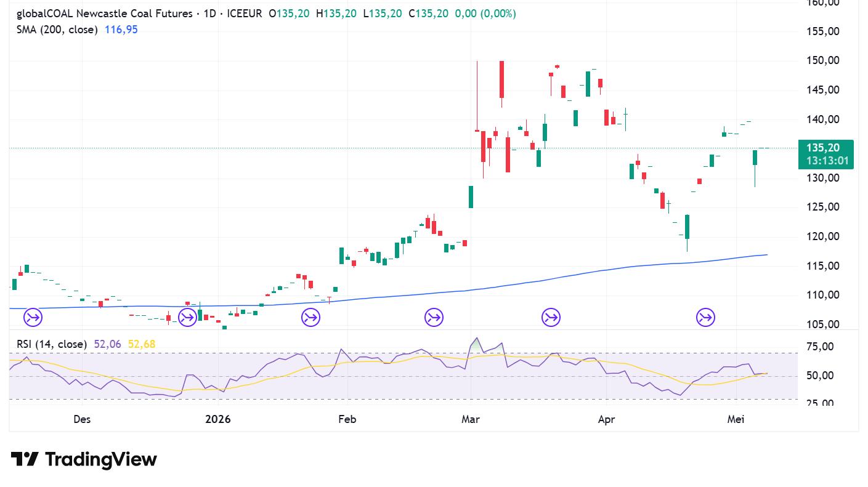868x487 pixels.
Task: Click the 155,00 price axis label
Action: (x=823, y=31)
